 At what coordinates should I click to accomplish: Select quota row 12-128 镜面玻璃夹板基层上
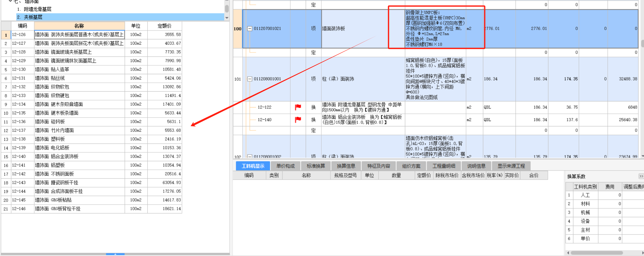(x=91, y=52)
